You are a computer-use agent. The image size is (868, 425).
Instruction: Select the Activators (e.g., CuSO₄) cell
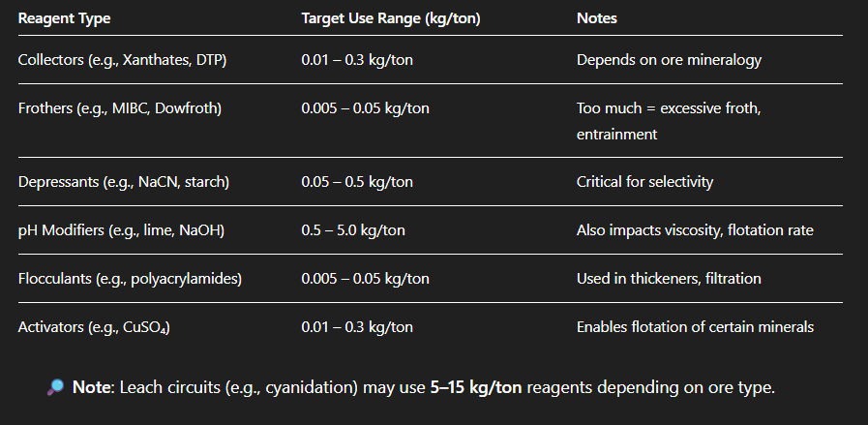(95, 327)
